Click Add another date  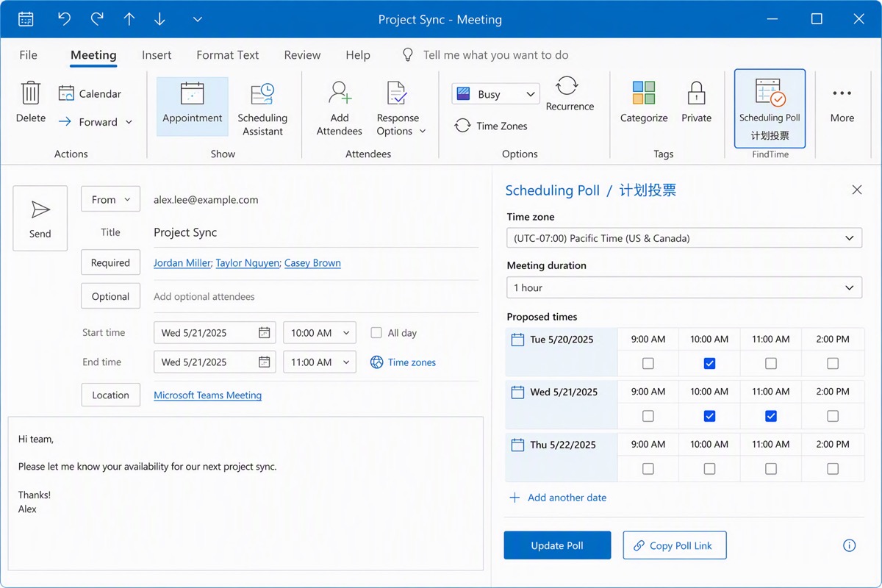[559, 498]
